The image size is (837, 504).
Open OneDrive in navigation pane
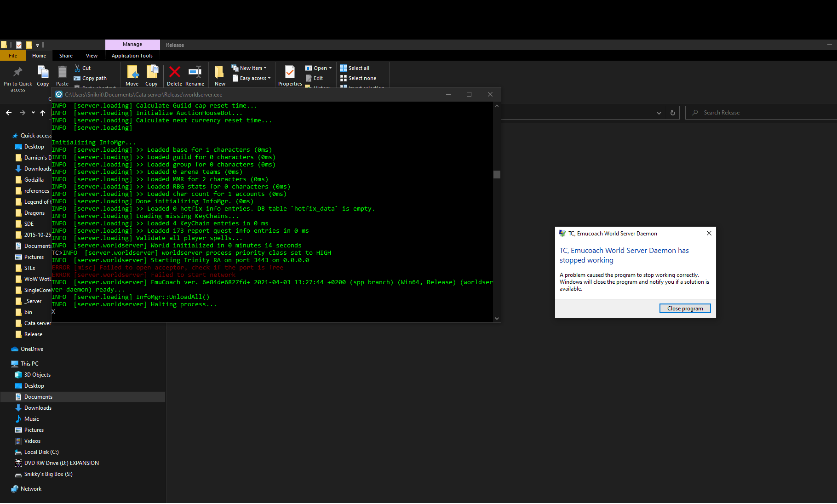[x=28, y=349]
